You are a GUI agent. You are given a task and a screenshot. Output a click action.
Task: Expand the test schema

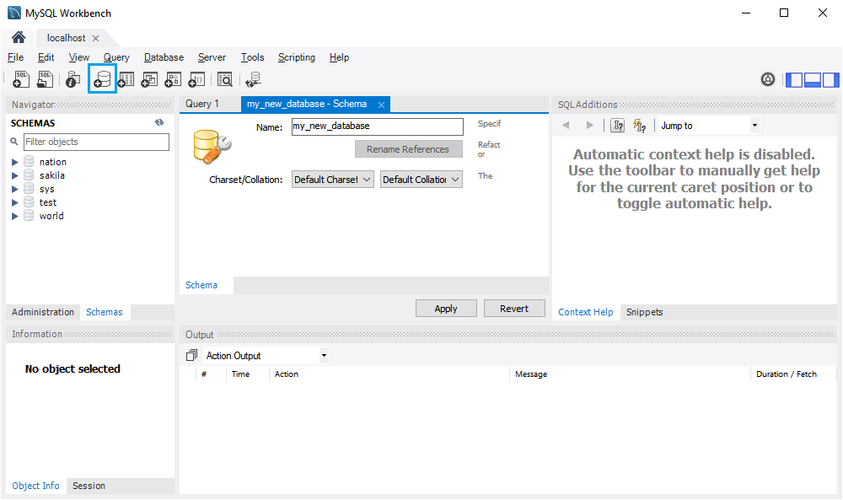click(15, 203)
